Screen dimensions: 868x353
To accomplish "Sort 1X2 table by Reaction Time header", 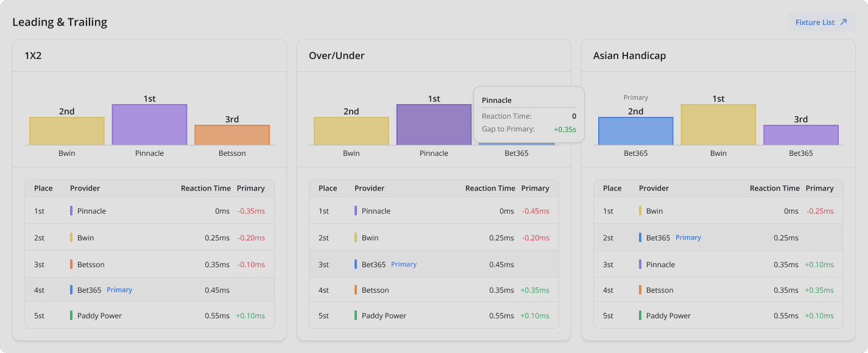I will pyautogui.click(x=206, y=188).
